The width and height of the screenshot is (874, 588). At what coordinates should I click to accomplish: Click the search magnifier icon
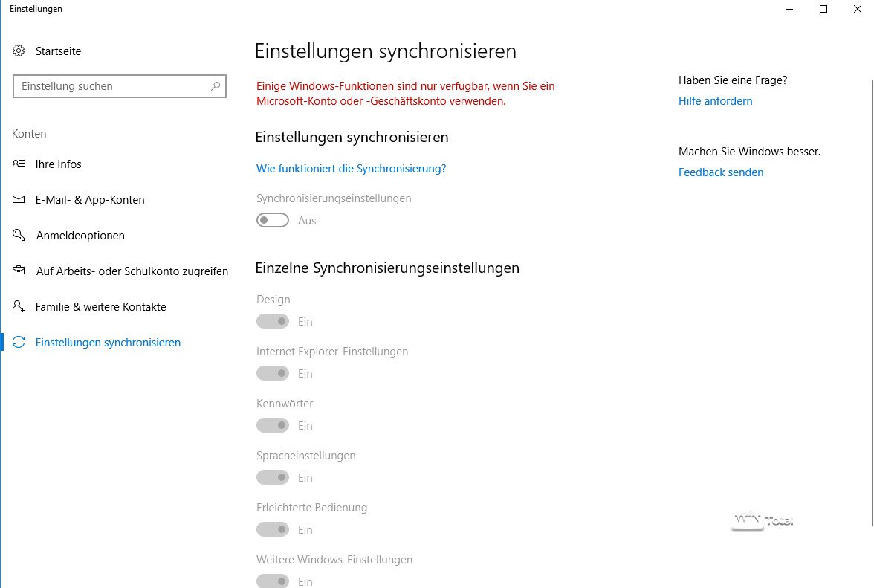pos(216,86)
